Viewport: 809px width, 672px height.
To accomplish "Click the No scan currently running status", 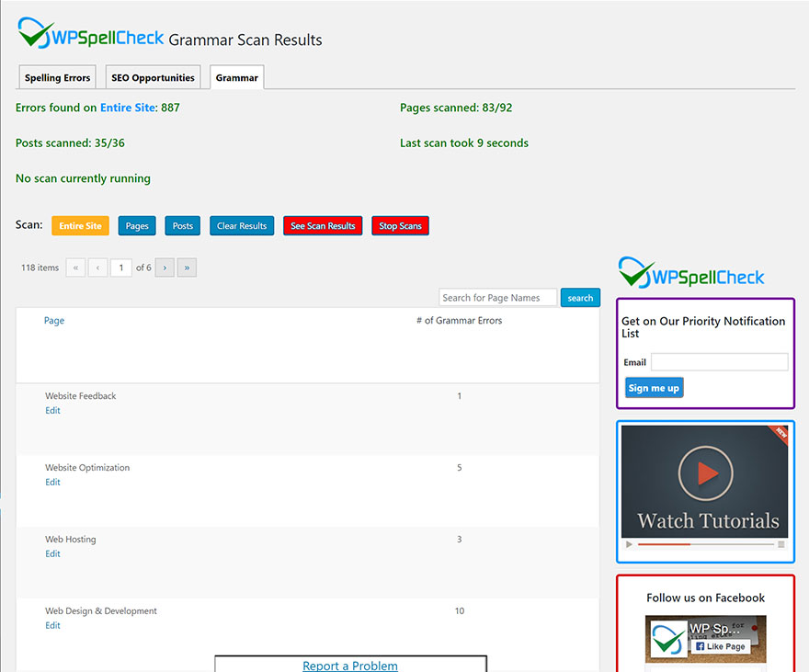I will click(x=83, y=178).
